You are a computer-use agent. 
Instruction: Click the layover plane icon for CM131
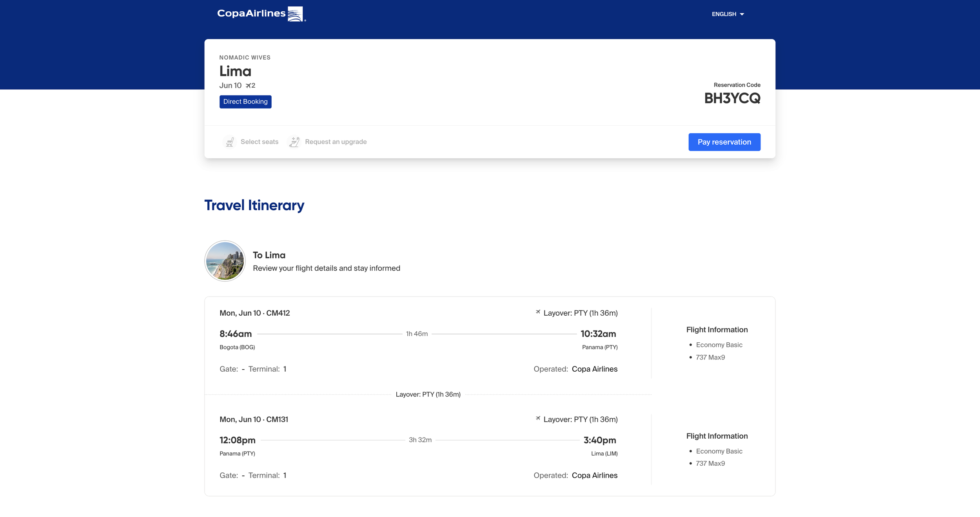[538, 418]
